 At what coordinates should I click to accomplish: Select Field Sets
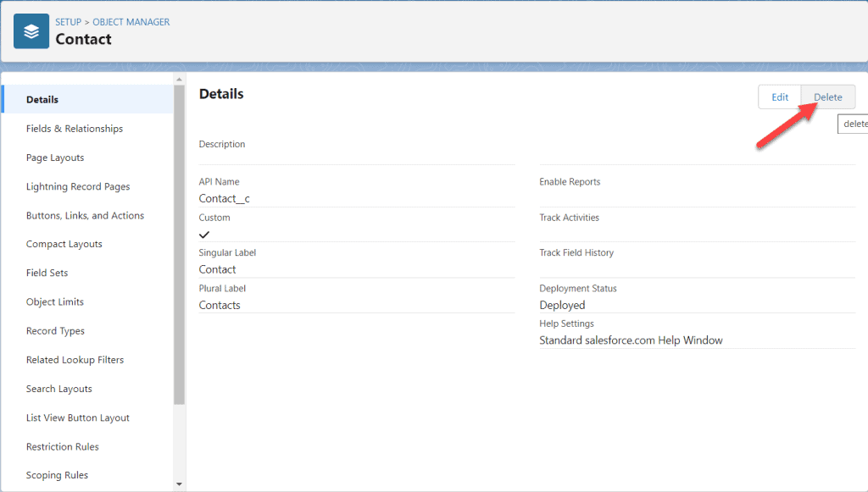(x=47, y=273)
